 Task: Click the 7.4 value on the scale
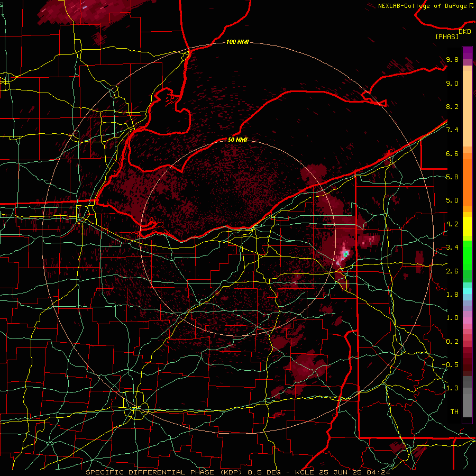coord(452,130)
